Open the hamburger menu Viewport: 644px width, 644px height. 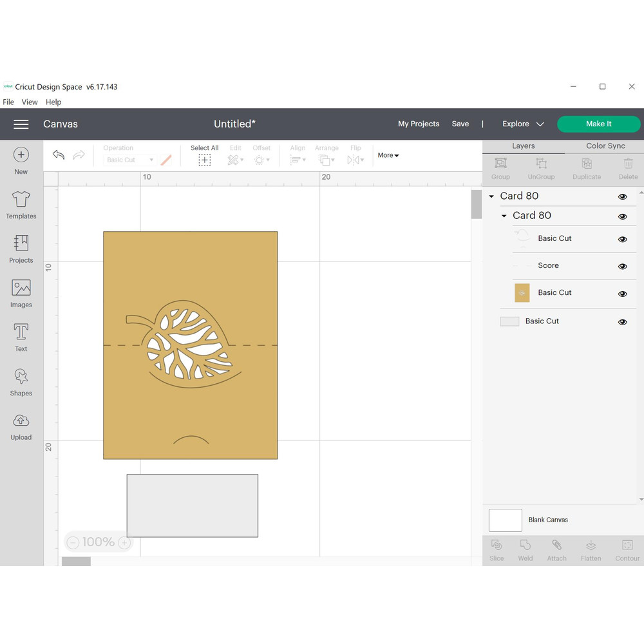[21, 124]
